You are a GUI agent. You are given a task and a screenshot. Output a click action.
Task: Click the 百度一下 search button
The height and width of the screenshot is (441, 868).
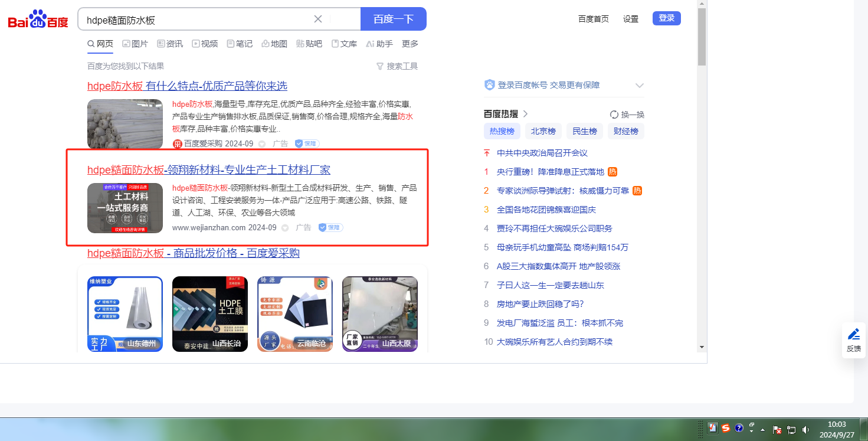(394, 19)
